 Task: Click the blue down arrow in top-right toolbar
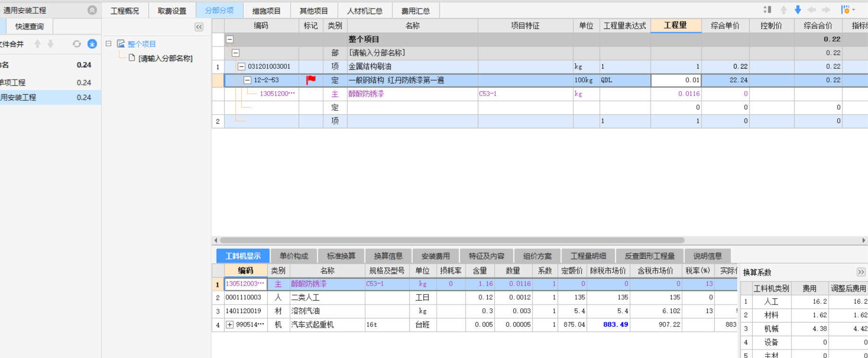798,10
